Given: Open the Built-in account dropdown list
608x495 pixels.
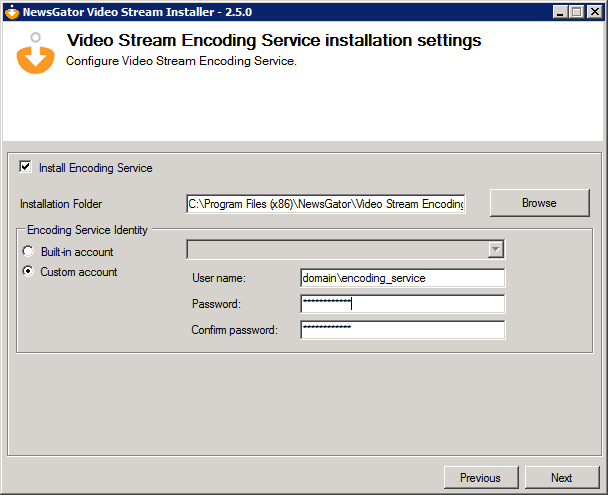Looking at the screenshot, I should 495,250.
